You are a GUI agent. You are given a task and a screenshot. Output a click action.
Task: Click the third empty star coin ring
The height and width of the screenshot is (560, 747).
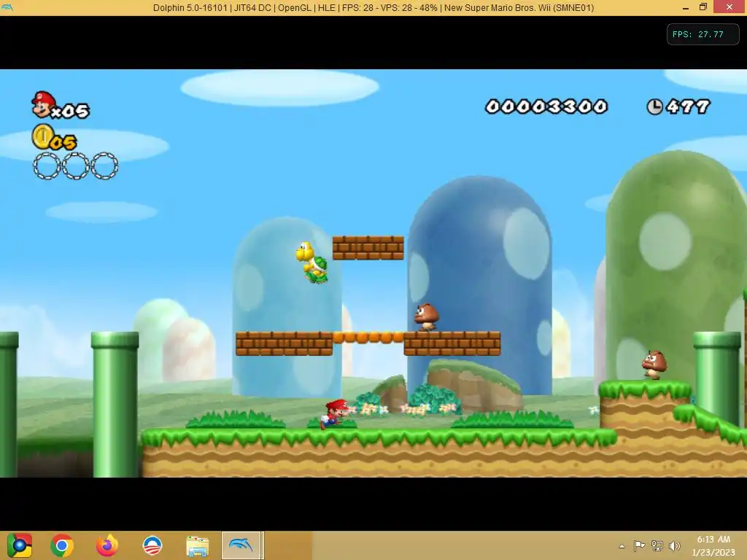(104, 166)
